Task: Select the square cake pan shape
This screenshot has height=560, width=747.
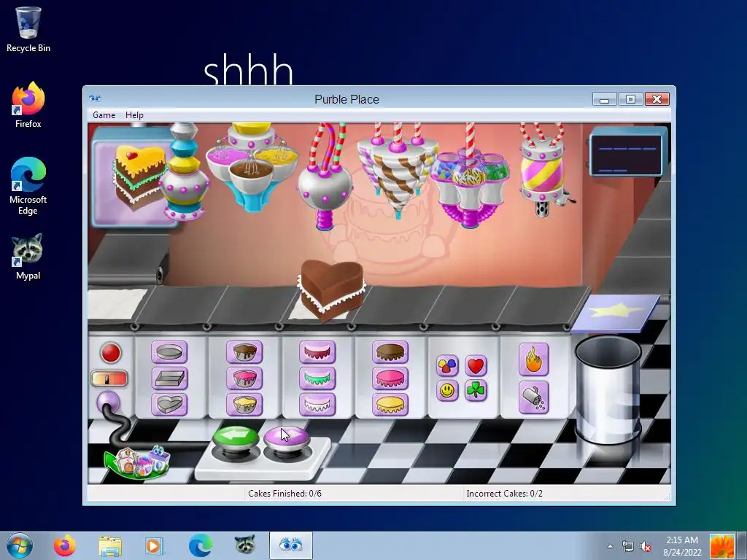Action: (x=169, y=378)
